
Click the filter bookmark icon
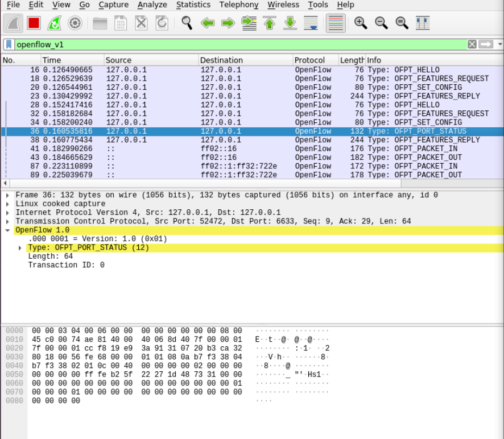[x=9, y=44]
